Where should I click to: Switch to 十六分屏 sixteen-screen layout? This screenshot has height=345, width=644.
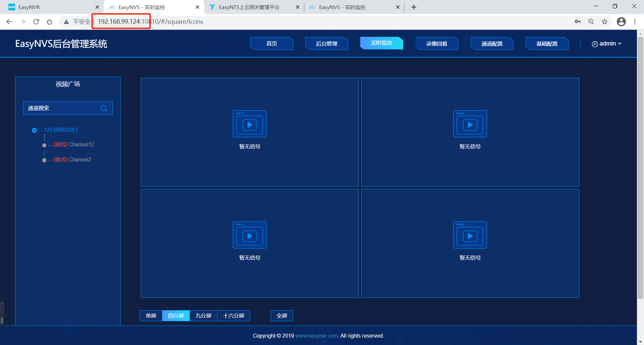233,316
